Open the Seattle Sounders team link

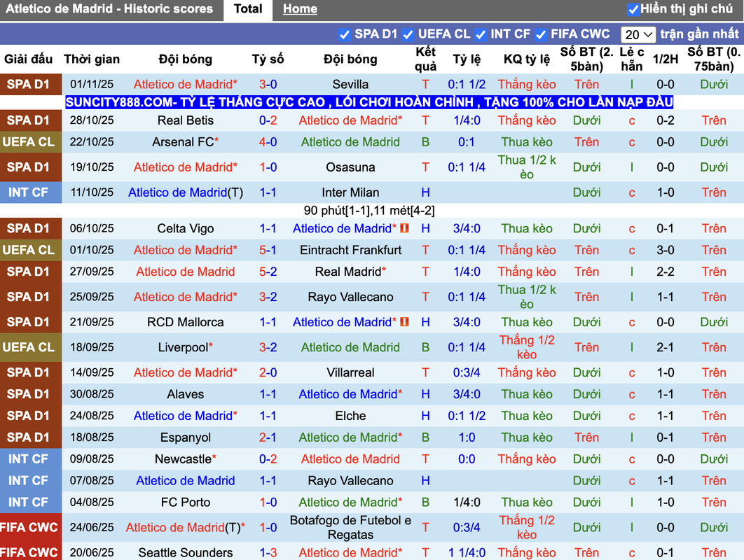pos(186,552)
